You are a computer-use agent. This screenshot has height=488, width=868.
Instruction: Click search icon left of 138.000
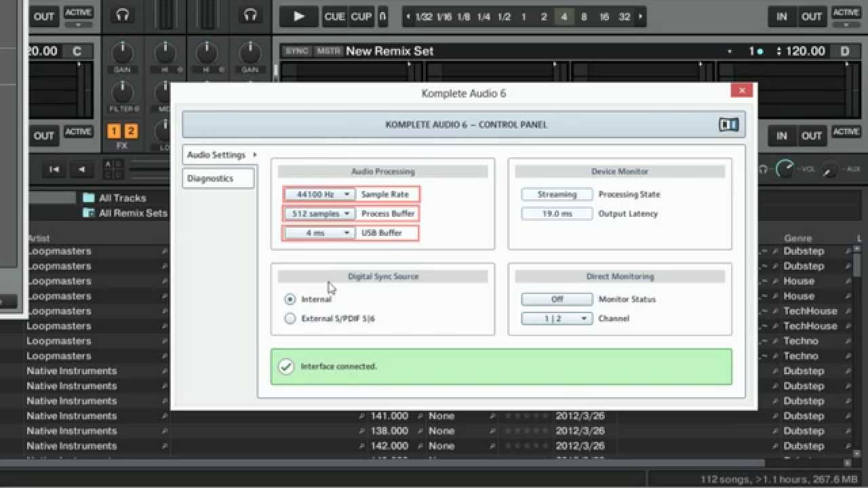[362, 431]
